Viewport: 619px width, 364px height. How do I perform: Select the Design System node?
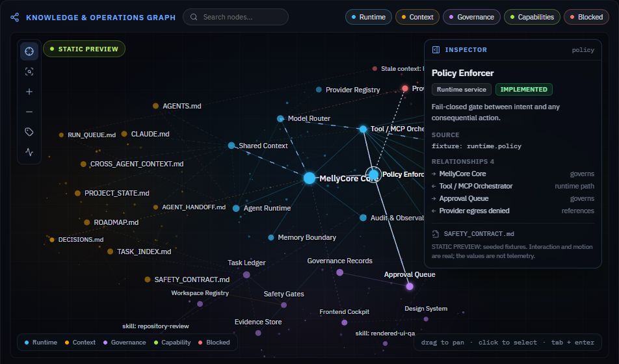pyautogui.click(x=425, y=319)
